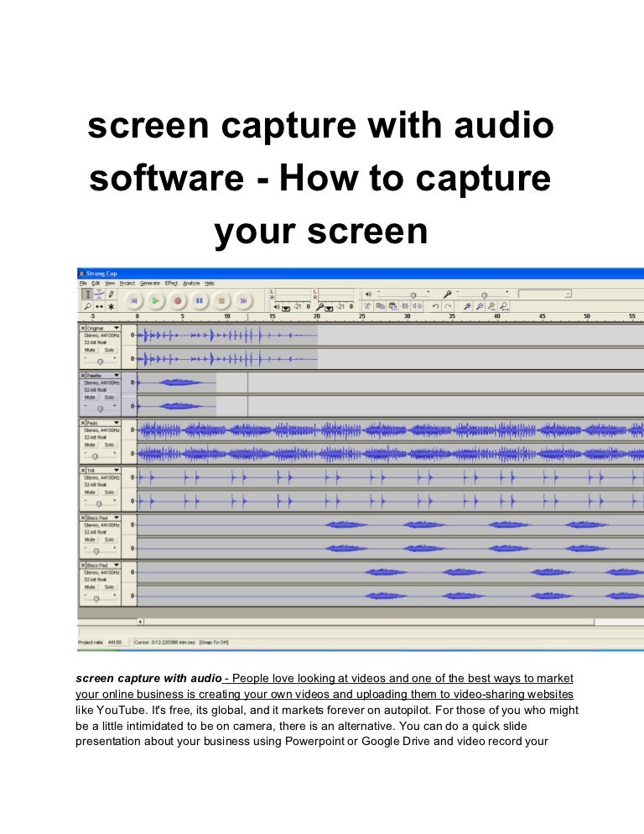
Task: Open the Effect menu
Action: point(171,283)
